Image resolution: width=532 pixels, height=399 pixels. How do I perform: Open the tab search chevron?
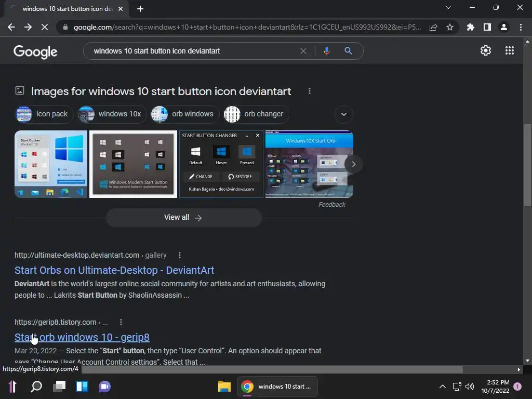tap(448, 7)
